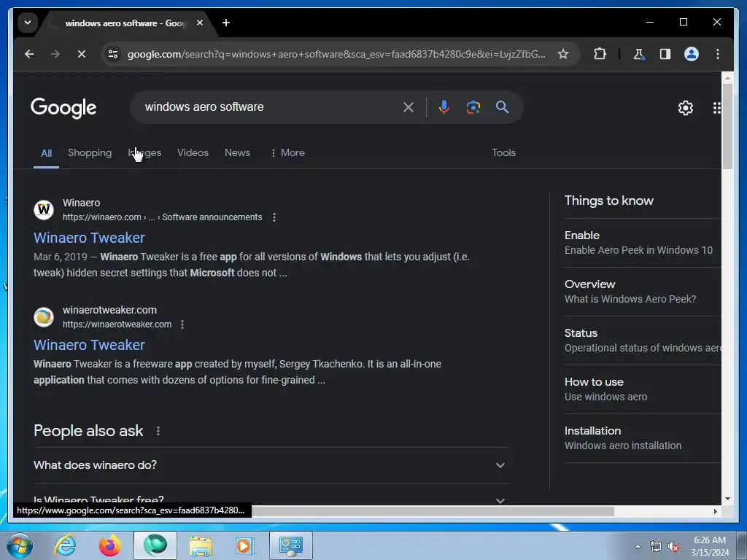Expand 'Is Winaero Tweaker free?' chevron

500,500
